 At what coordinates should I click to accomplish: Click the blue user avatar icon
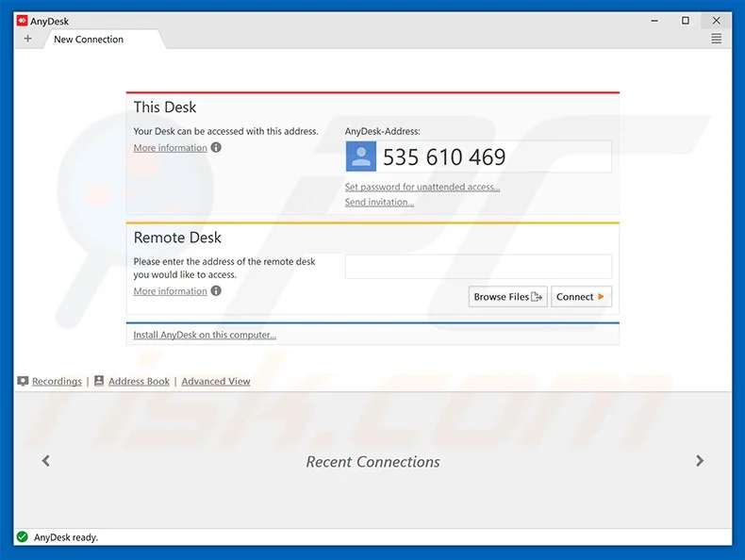(360, 156)
